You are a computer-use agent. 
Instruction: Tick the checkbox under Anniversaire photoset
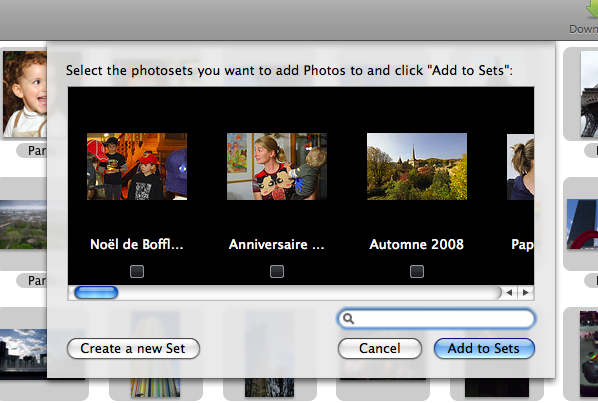(277, 271)
